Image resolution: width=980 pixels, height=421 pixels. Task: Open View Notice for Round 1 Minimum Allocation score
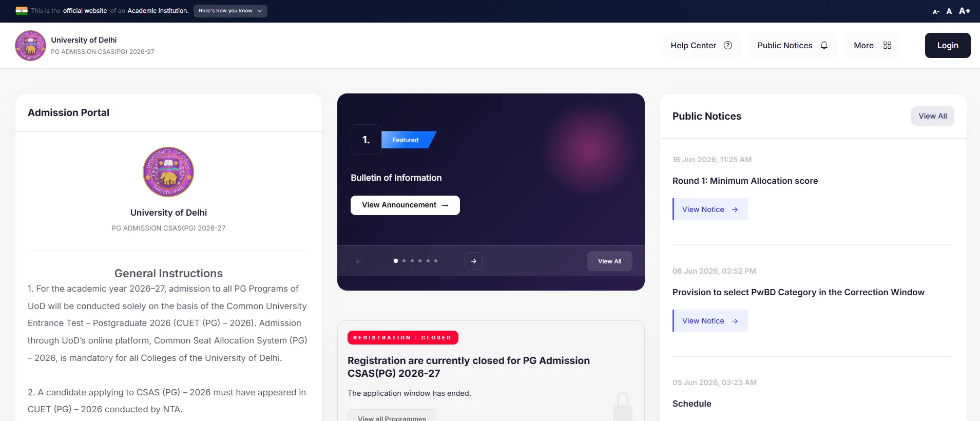tap(710, 209)
